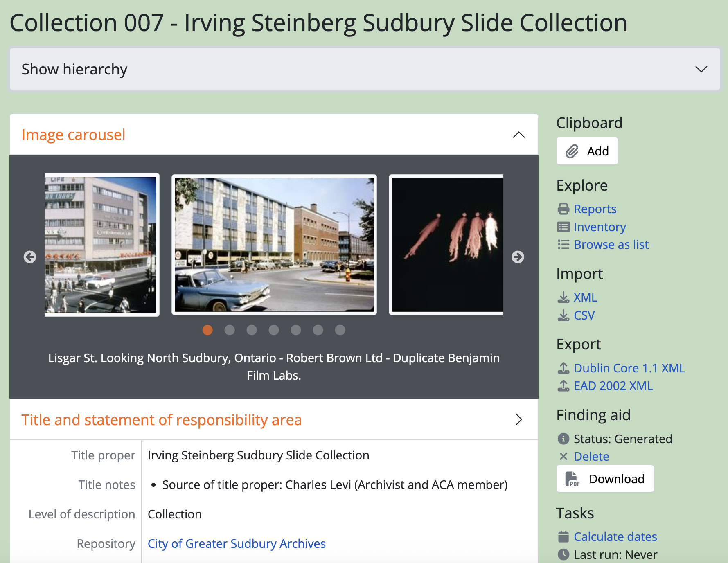728x563 pixels.
Task: Open the Inventory link under Explore
Action: [x=600, y=227]
